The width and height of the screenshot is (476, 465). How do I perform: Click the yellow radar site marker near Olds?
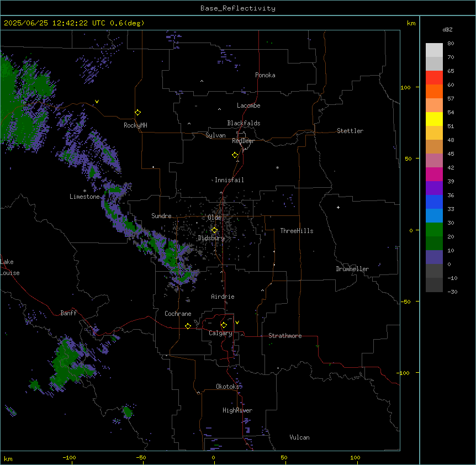[214, 230]
